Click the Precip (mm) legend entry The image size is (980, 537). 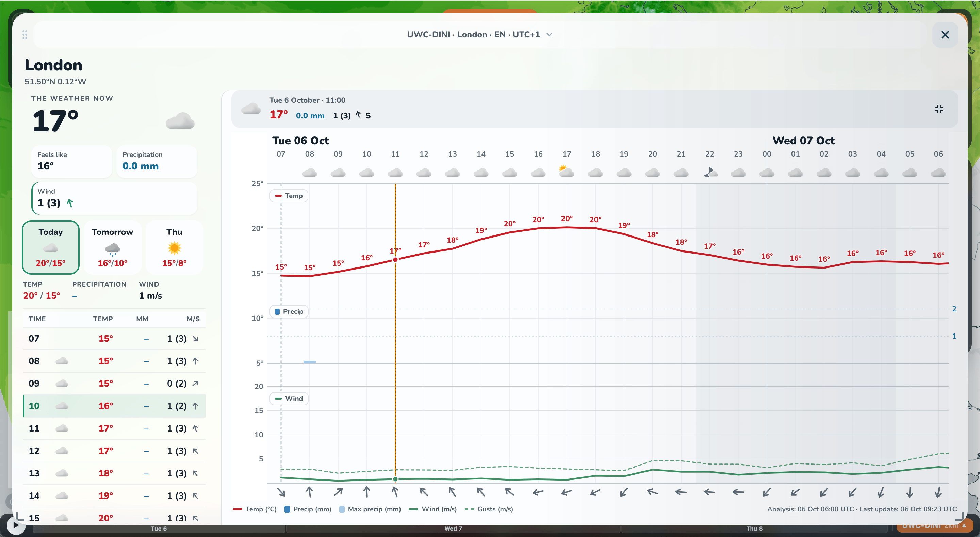tap(308, 509)
